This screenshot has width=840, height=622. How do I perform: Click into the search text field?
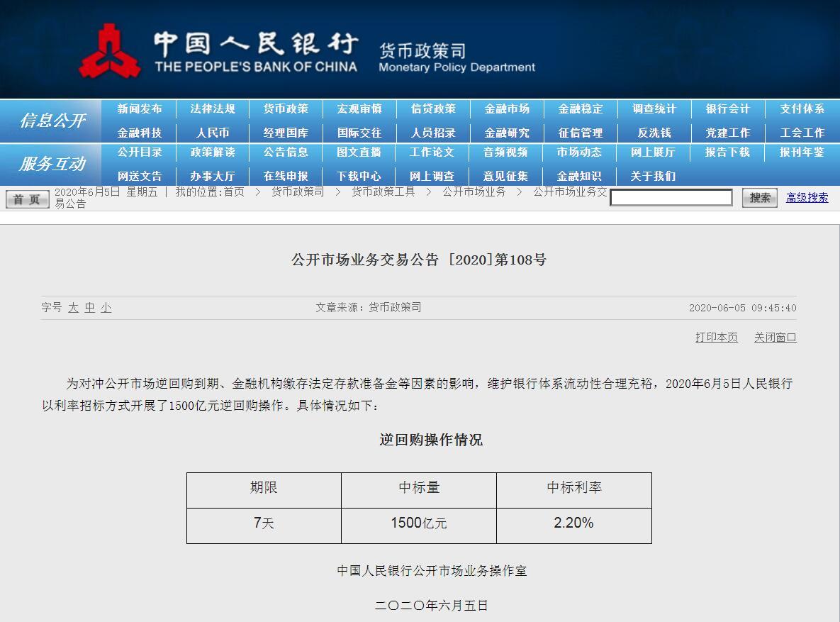[x=671, y=198]
